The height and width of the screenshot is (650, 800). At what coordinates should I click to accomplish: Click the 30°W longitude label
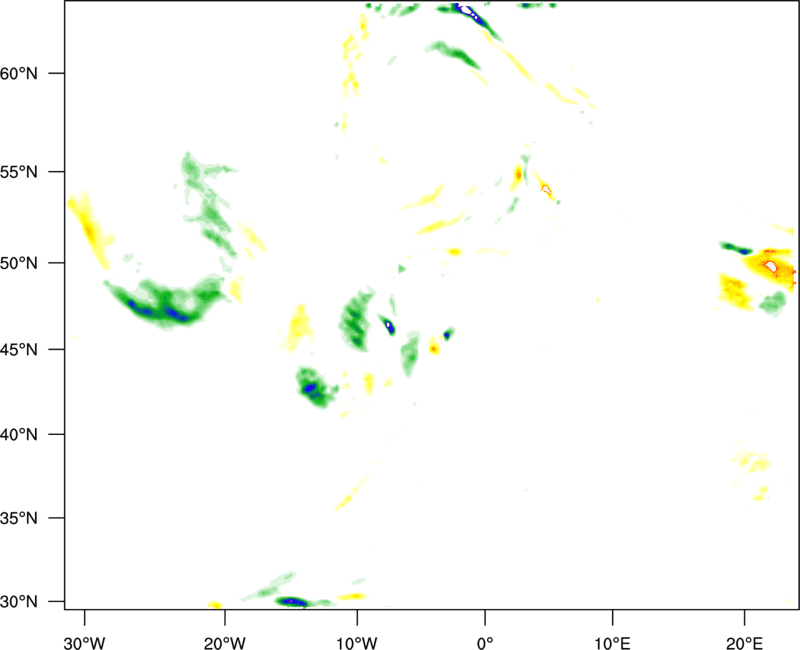click(x=84, y=643)
